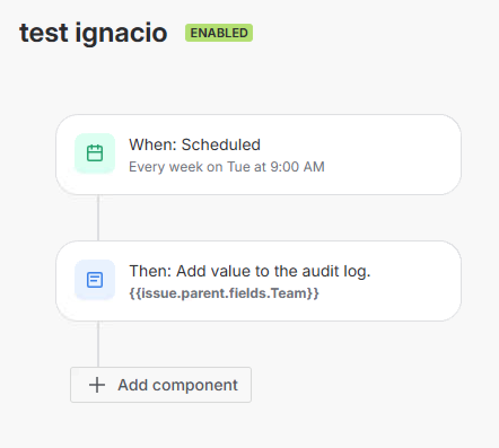Click the ENABLED status badge
499x448 pixels.
[219, 33]
